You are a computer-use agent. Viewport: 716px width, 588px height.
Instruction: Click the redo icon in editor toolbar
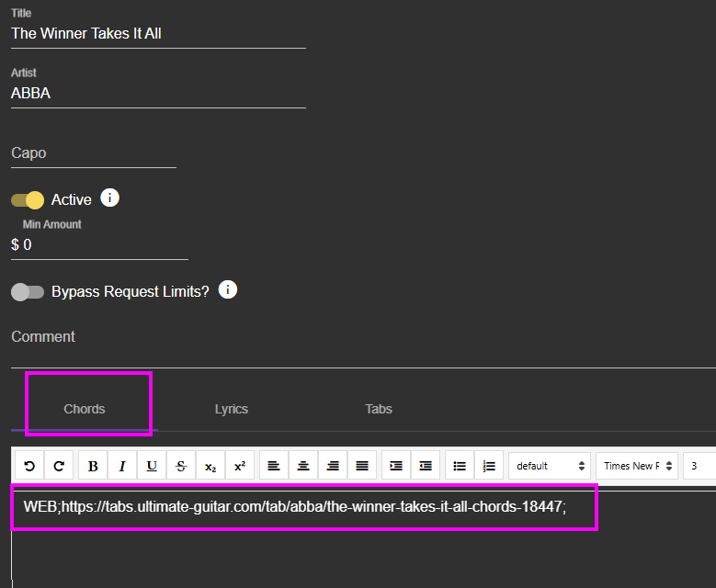(59, 466)
